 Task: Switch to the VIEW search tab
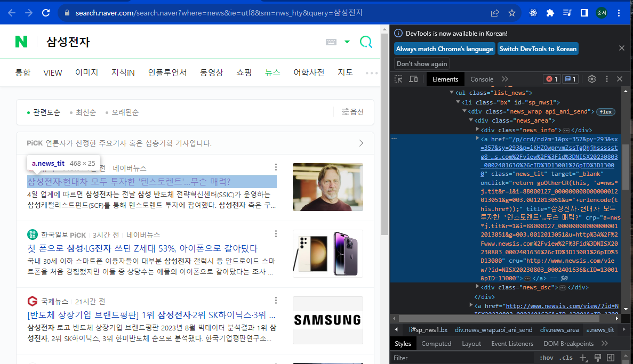(53, 72)
